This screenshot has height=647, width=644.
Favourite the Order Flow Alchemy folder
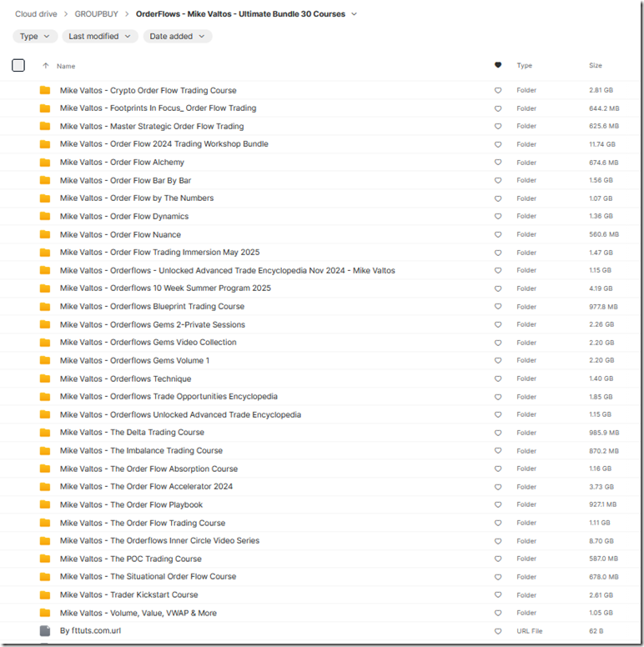coord(498,162)
